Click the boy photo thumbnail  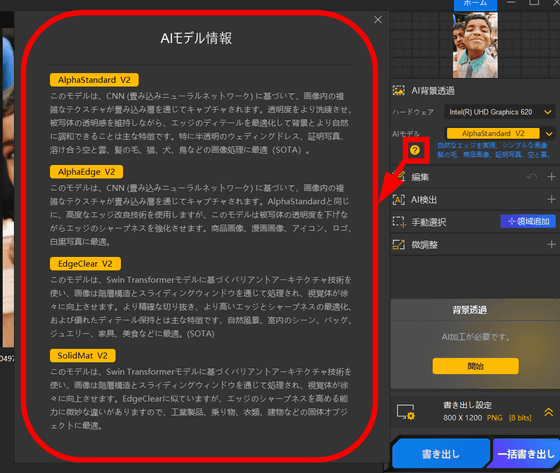[475, 45]
